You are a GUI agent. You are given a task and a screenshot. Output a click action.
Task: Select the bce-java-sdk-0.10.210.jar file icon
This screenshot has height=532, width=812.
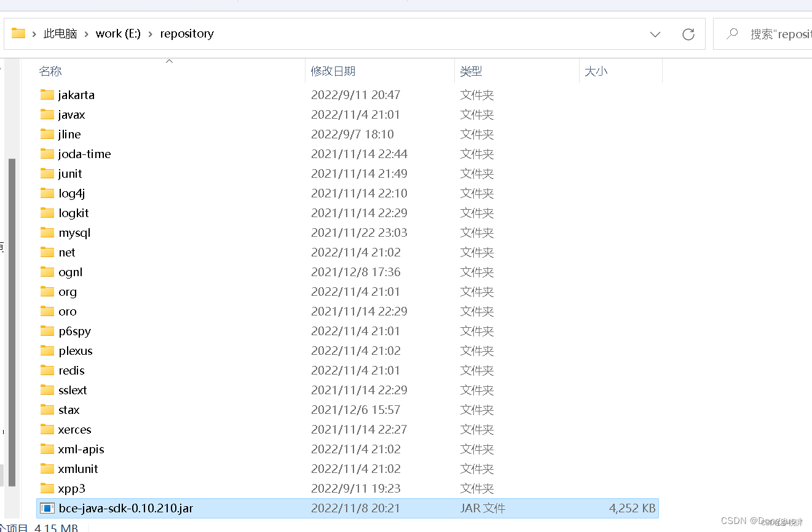(x=47, y=508)
